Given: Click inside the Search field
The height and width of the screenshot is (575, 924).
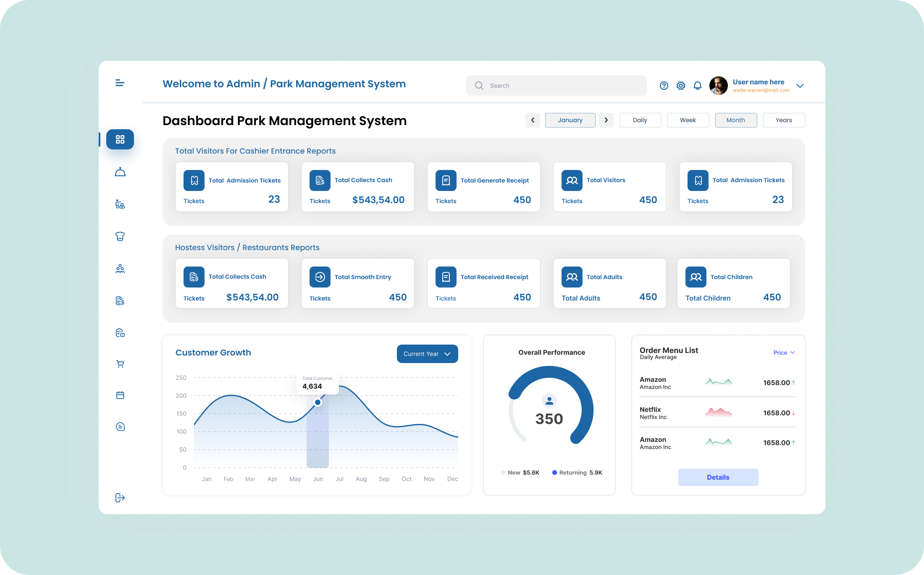Looking at the screenshot, I should (x=556, y=85).
